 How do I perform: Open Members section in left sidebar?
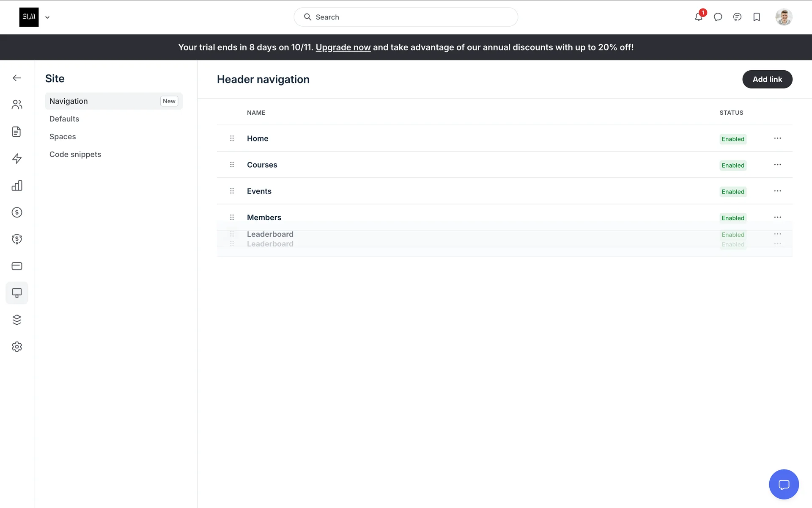(17, 105)
